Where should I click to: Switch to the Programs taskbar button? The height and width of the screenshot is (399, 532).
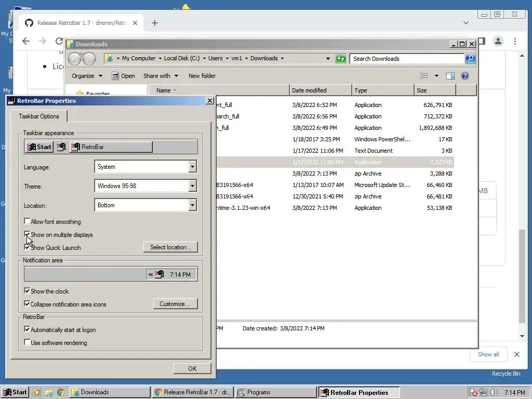coord(275,392)
